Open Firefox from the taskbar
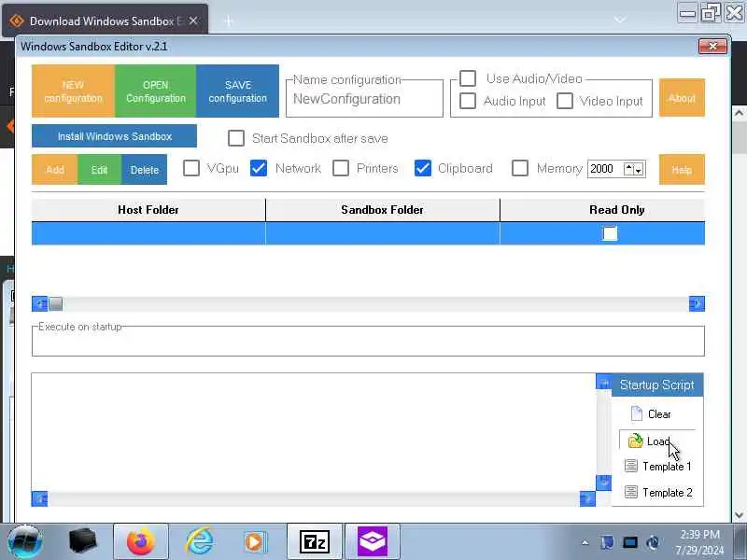This screenshot has width=747, height=560. (x=141, y=542)
